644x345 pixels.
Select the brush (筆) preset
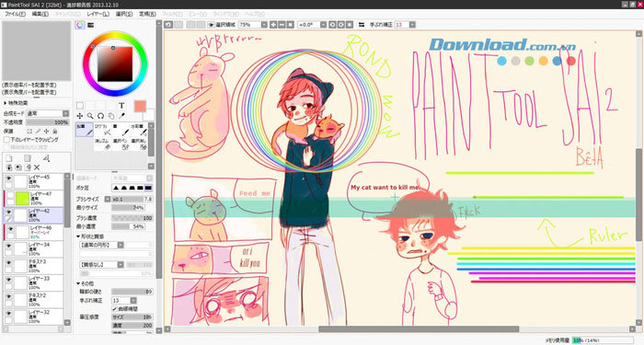pos(121,130)
